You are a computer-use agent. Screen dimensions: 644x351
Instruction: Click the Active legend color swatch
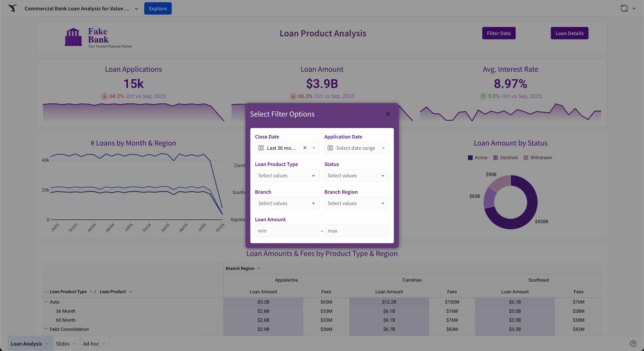tap(470, 158)
